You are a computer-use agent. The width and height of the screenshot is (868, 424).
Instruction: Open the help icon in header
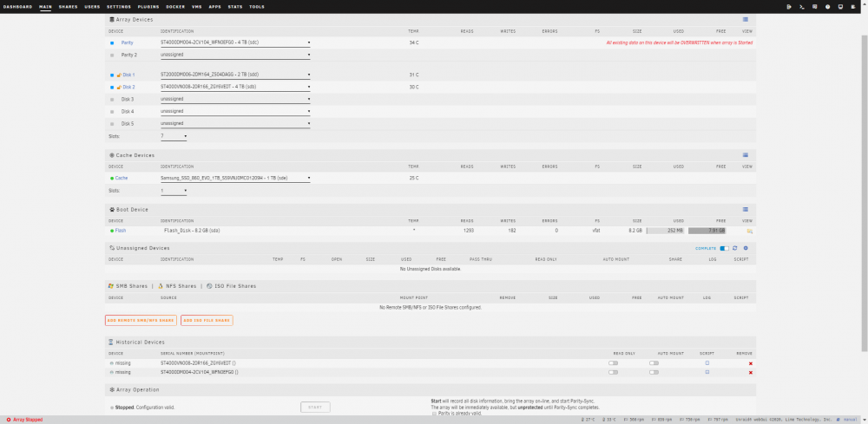(827, 7)
